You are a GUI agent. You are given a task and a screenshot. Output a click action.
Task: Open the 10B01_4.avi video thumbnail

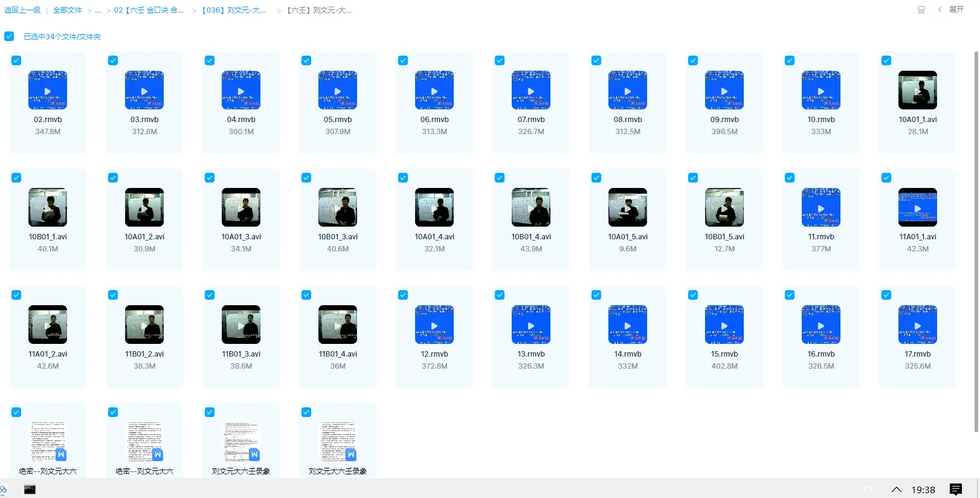tap(531, 207)
